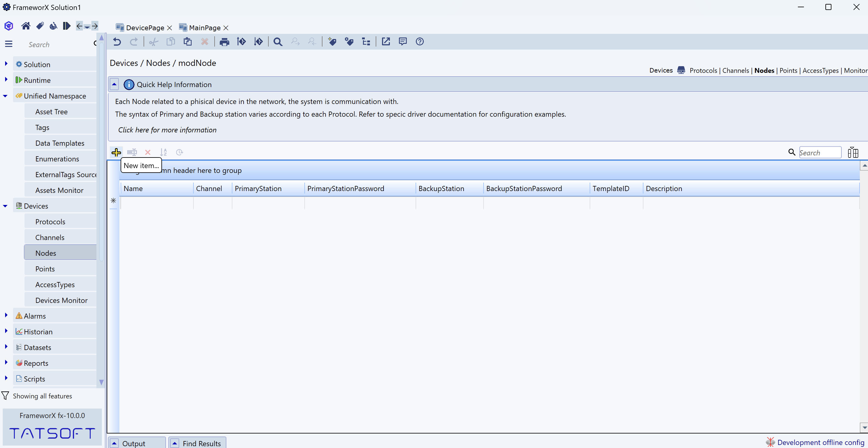The height and width of the screenshot is (448, 868).
Task: Click the grid vertical scrollbar down arrow
Action: tap(864, 427)
